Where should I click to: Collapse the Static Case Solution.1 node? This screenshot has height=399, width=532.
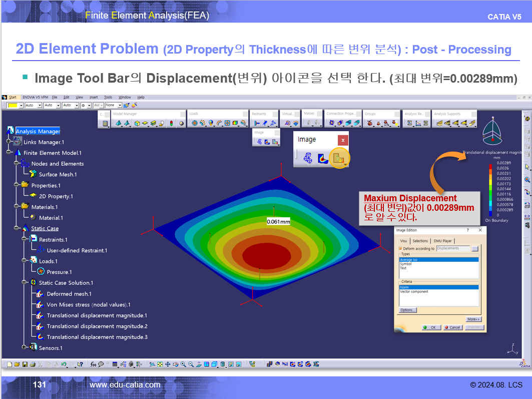click(25, 283)
